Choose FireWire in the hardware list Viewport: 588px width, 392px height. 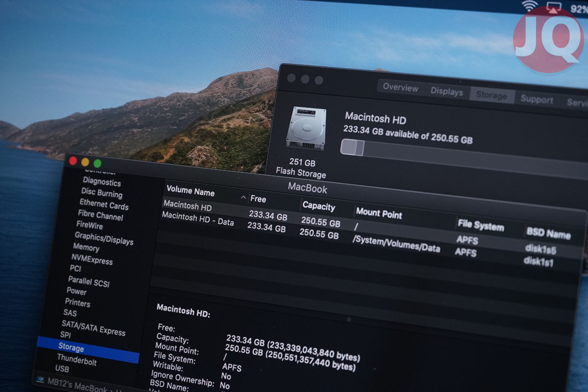tap(89, 225)
